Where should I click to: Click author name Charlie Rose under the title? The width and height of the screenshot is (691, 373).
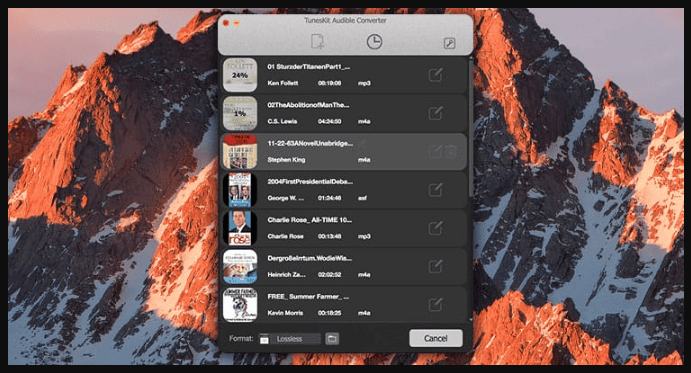tap(286, 236)
